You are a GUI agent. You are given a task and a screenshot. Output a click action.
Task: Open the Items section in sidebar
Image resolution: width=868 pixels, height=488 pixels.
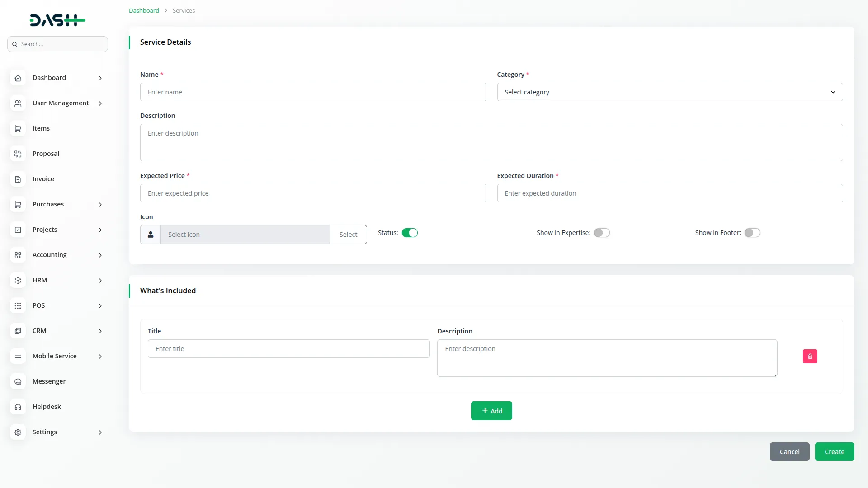41,128
